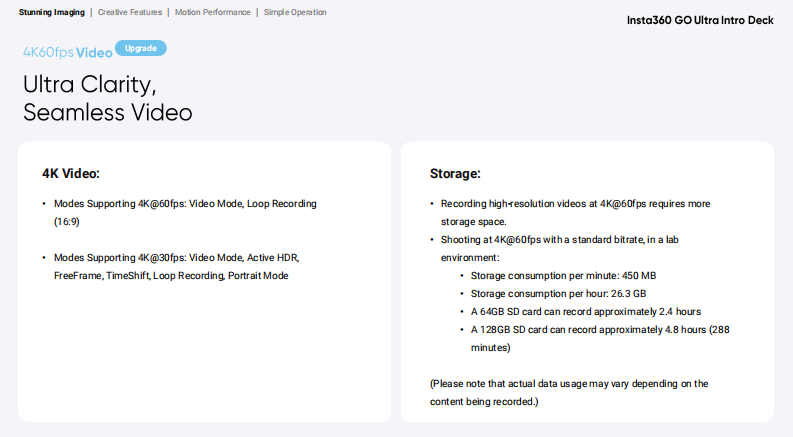This screenshot has width=793, height=437.
Task: Switch to the Creative Features tab
Action: [x=128, y=13]
